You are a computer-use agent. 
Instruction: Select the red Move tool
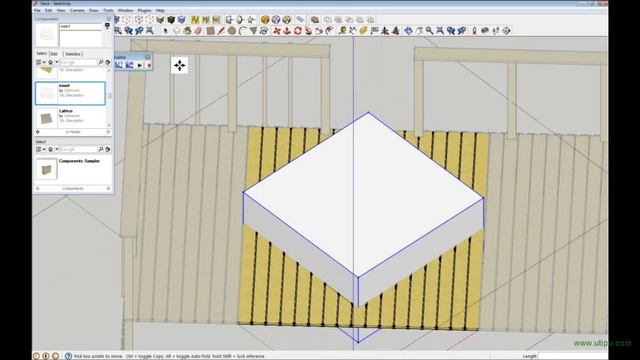pyautogui.click(x=277, y=31)
